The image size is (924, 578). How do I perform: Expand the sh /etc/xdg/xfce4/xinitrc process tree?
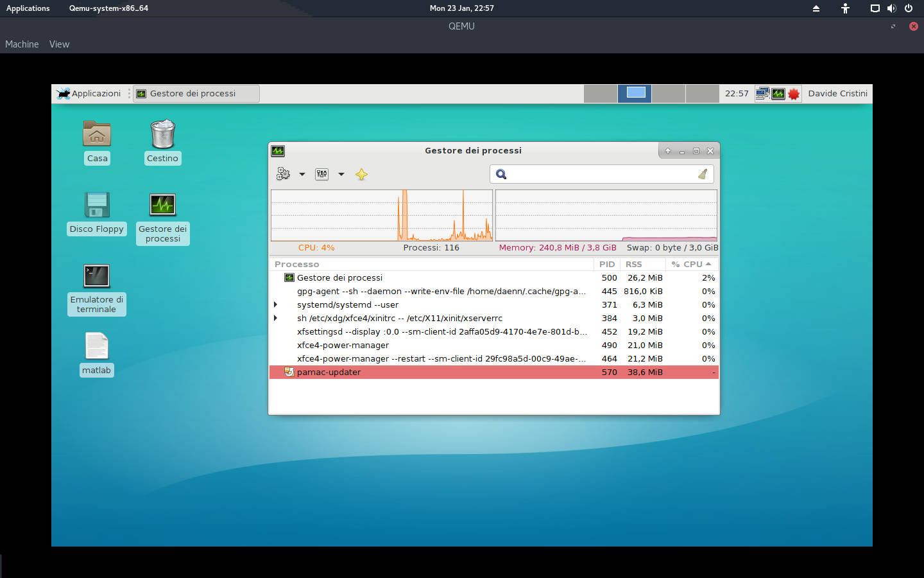coord(275,318)
